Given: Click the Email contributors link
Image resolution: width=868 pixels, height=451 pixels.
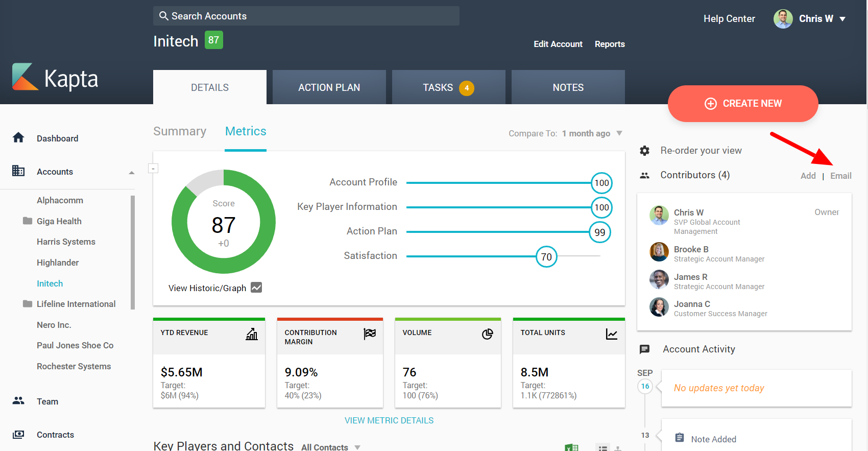Looking at the screenshot, I should (x=840, y=176).
